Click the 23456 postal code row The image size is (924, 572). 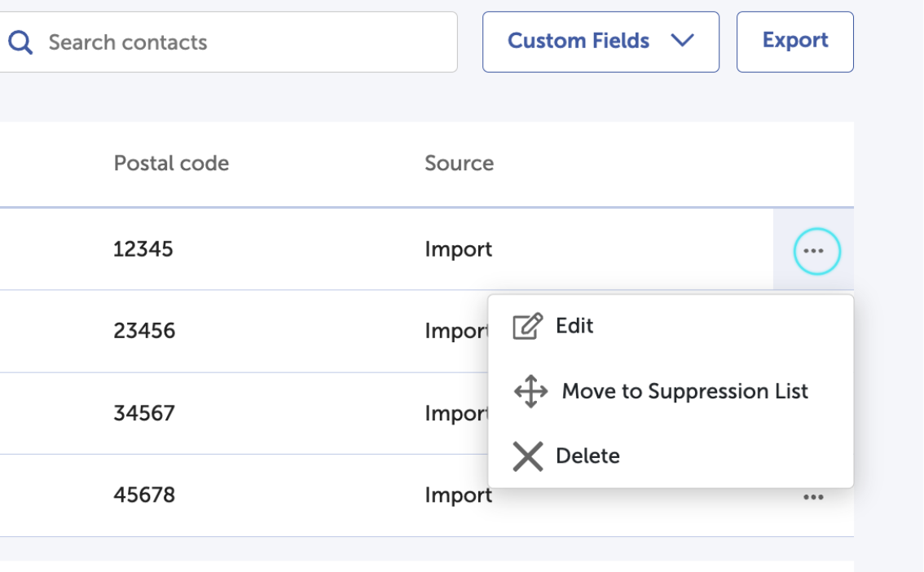144,332
